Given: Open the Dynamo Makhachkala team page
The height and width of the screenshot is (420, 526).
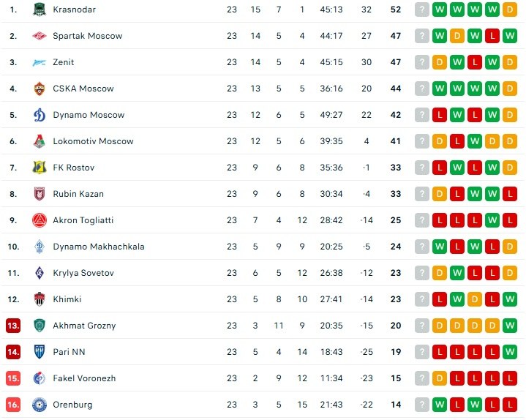Looking at the screenshot, I should point(99,247).
